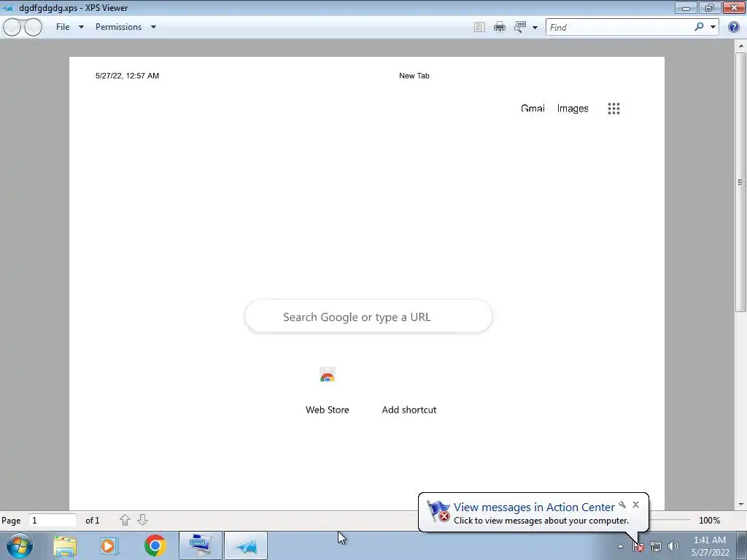The width and height of the screenshot is (747, 560).
Task: Click the 100% zoom level value
Action: click(709, 521)
